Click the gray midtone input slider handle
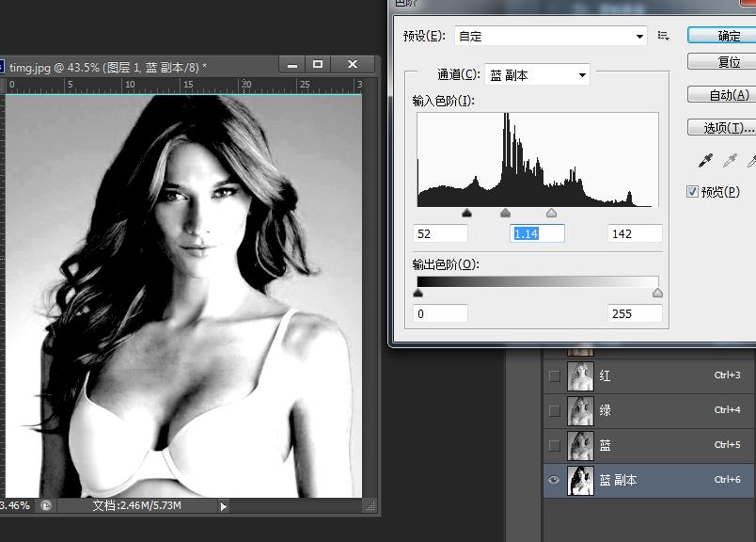Image resolution: width=756 pixels, height=542 pixels. (x=505, y=213)
